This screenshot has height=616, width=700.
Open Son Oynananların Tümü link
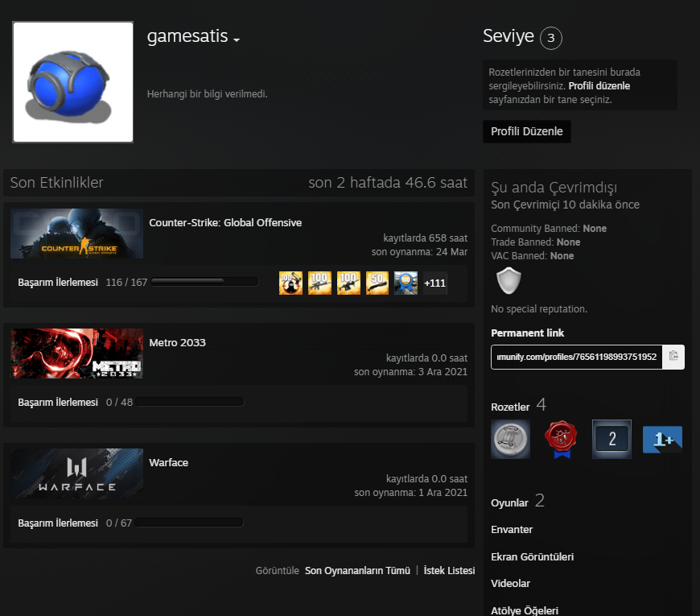[x=357, y=570]
